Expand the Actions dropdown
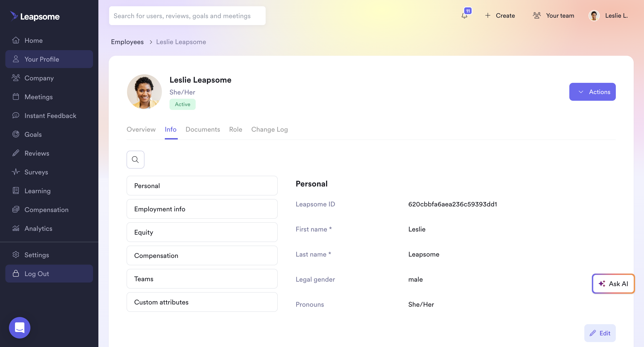Screen dimensions: 644x347 point(592,92)
